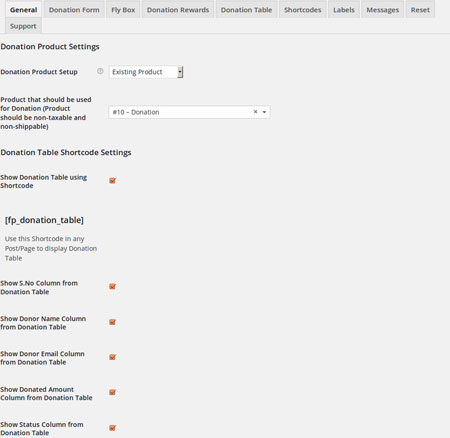Viewport: 450px width, 438px height.
Task: Select the Donation Table tab
Action: (246, 10)
